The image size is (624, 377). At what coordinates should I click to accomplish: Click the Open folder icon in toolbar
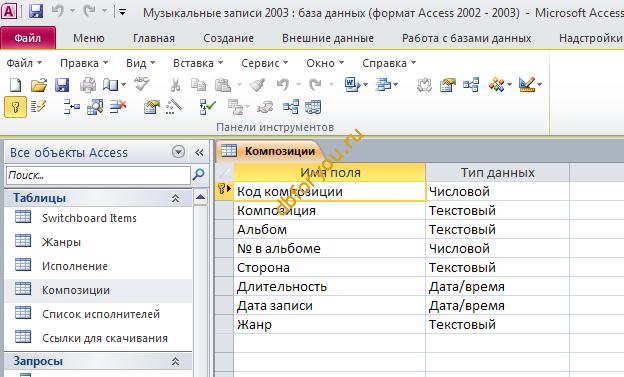click(x=39, y=85)
